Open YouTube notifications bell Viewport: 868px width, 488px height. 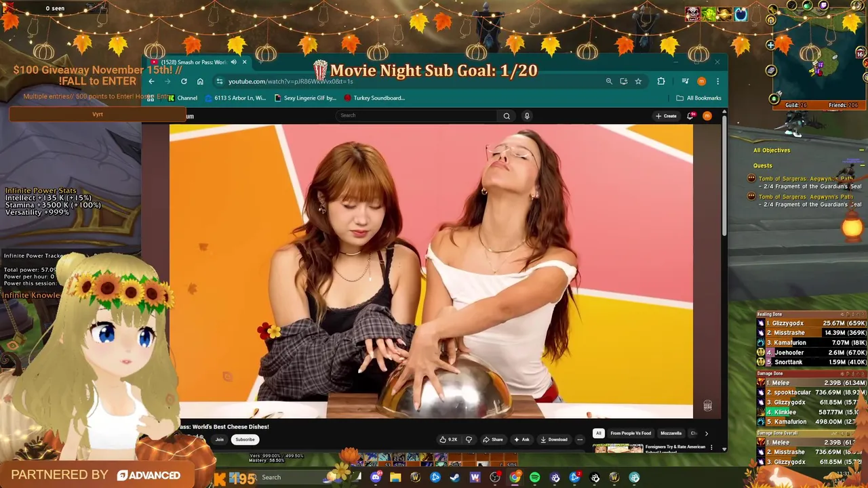point(691,116)
